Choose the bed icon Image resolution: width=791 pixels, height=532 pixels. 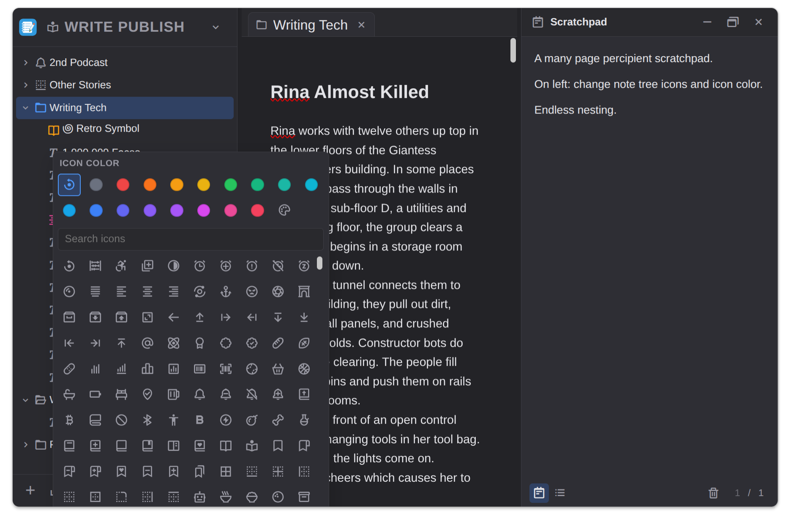[121, 394]
